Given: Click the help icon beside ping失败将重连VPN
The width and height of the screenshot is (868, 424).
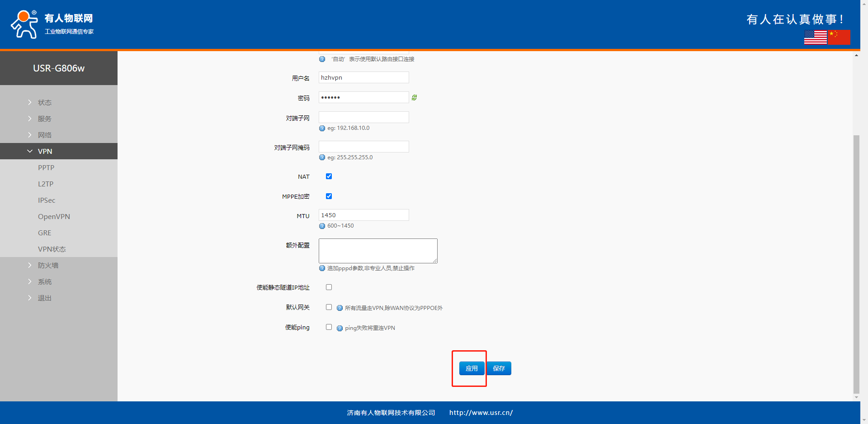Looking at the screenshot, I should tap(340, 328).
